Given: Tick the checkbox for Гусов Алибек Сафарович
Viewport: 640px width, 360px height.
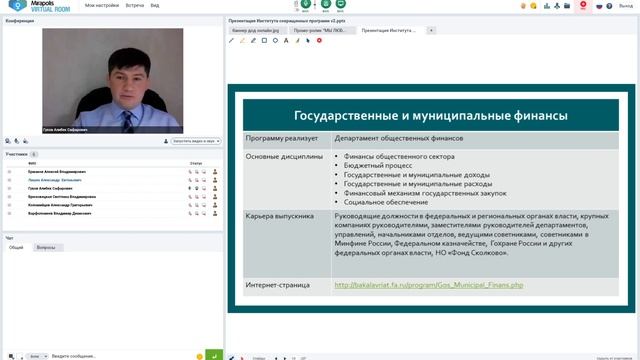Looking at the screenshot, I should coord(9,189).
